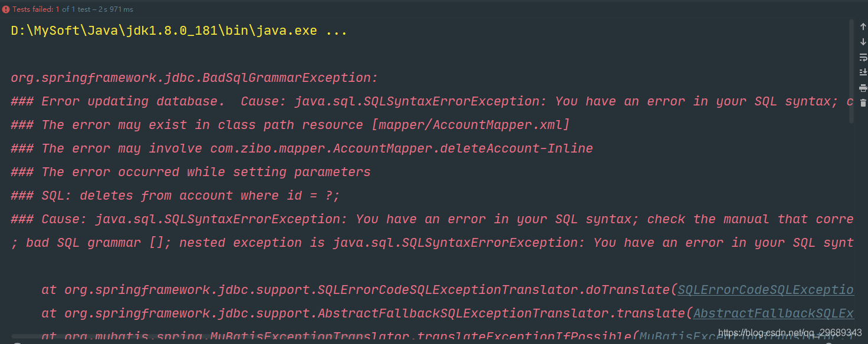868x344 pixels.
Task: Click the down arrow stack trace icon
Action: point(863,42)
